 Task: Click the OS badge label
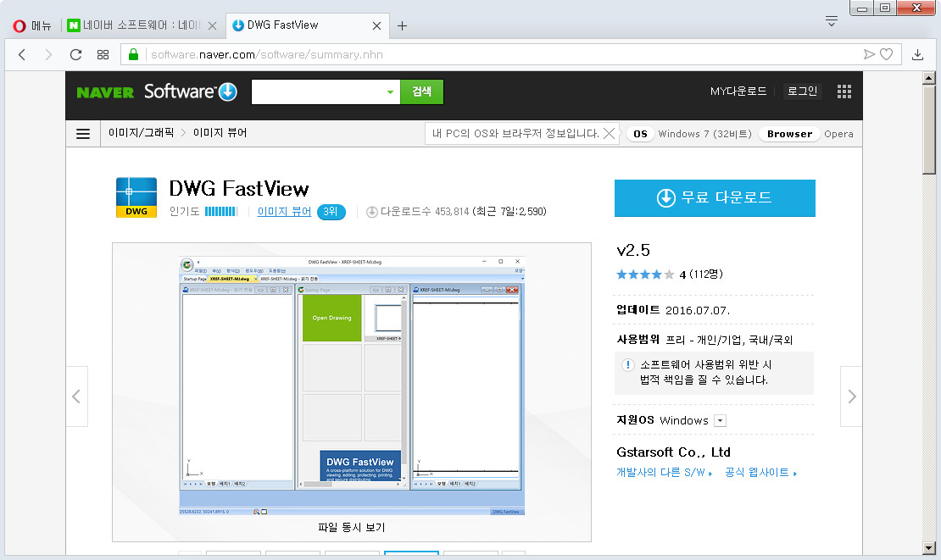(x=640, y=134)
